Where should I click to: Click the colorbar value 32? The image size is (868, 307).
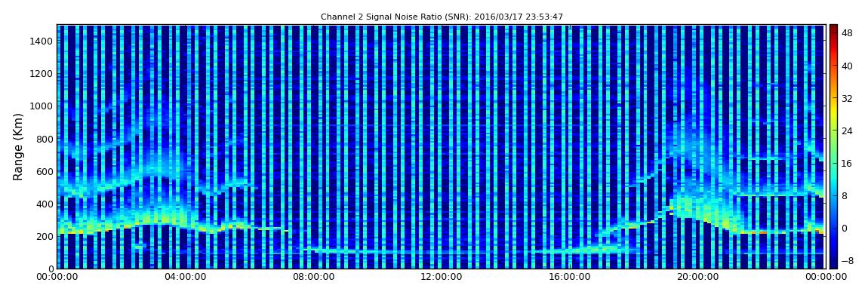[x=848, y=99]
